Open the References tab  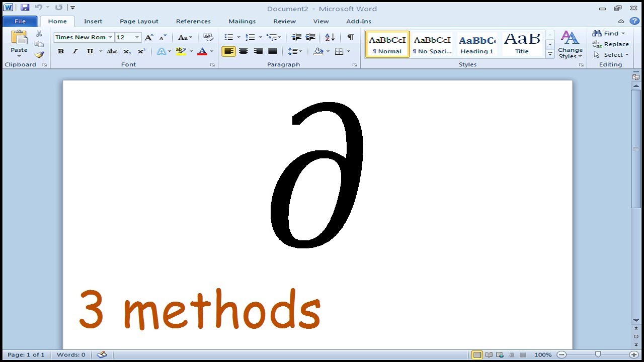click(x=193, y=21)
